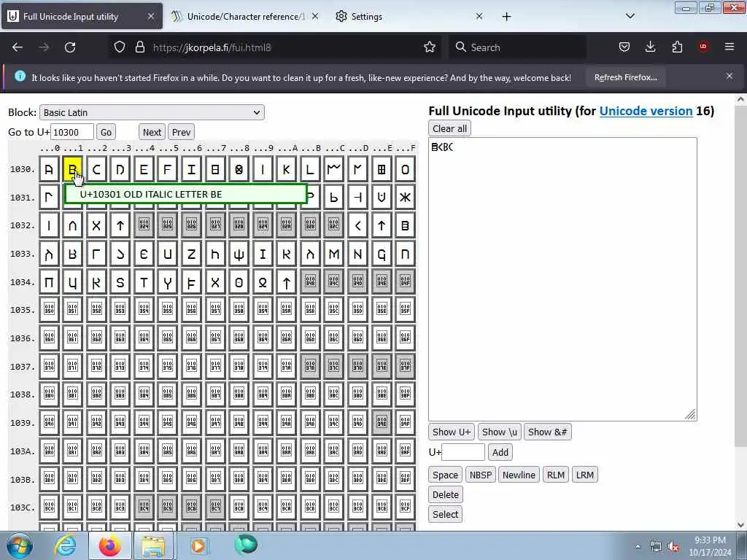Insert Old Italic letter A from row 1030
The image size is (747, 560).
(x=49, y=169)
